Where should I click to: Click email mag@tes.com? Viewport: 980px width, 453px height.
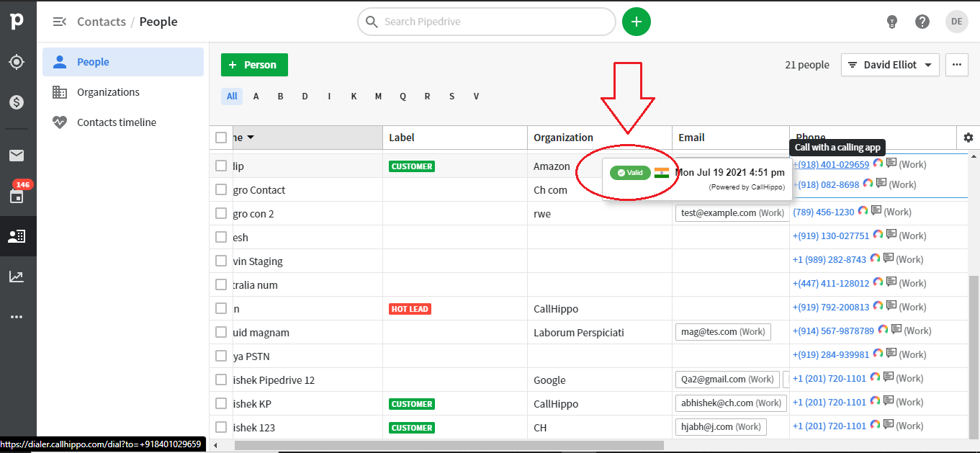click(x=709, y=332)
